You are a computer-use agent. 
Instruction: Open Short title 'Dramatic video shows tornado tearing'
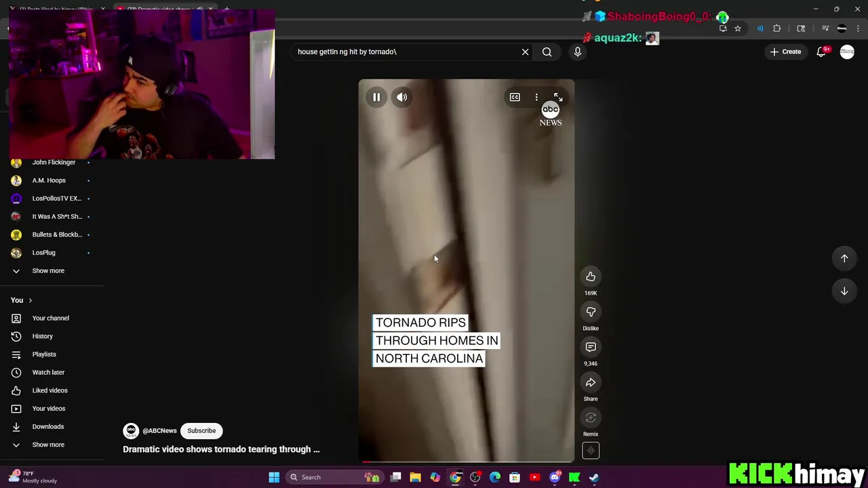click(x=221, y=449)
